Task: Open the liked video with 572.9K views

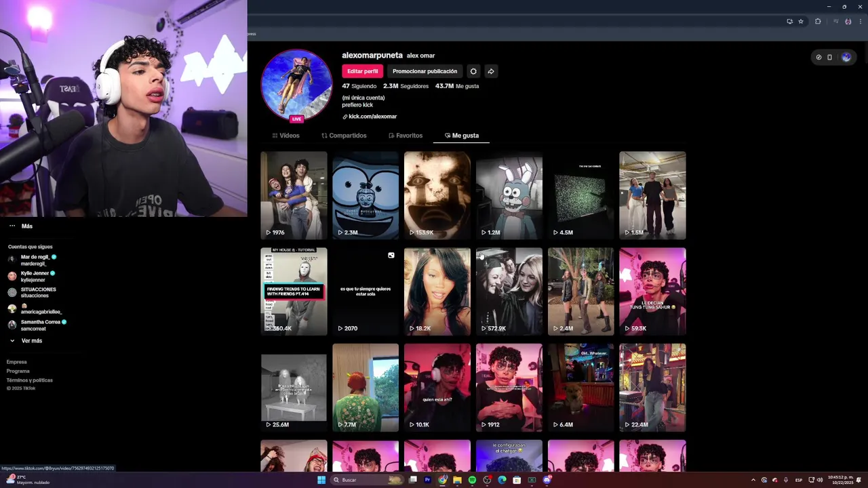Action: (x=509, y=291)
